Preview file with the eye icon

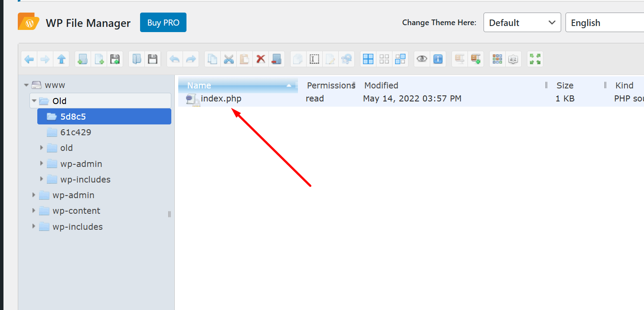click(422, 59)
